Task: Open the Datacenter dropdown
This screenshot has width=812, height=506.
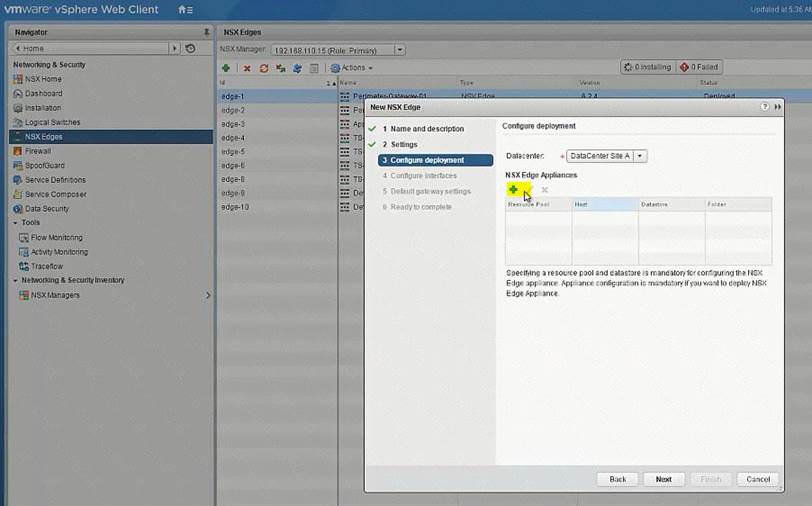Action: click(640, 156)
